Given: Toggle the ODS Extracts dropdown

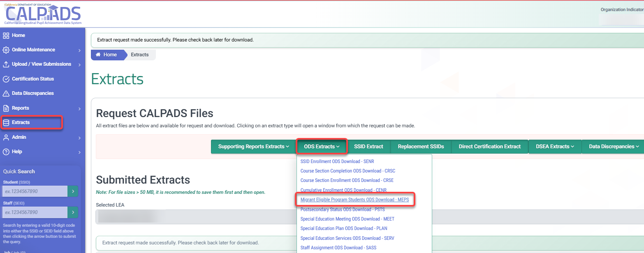Looking at the screenshot, I should pyautogui.click(x=322, y=147).
